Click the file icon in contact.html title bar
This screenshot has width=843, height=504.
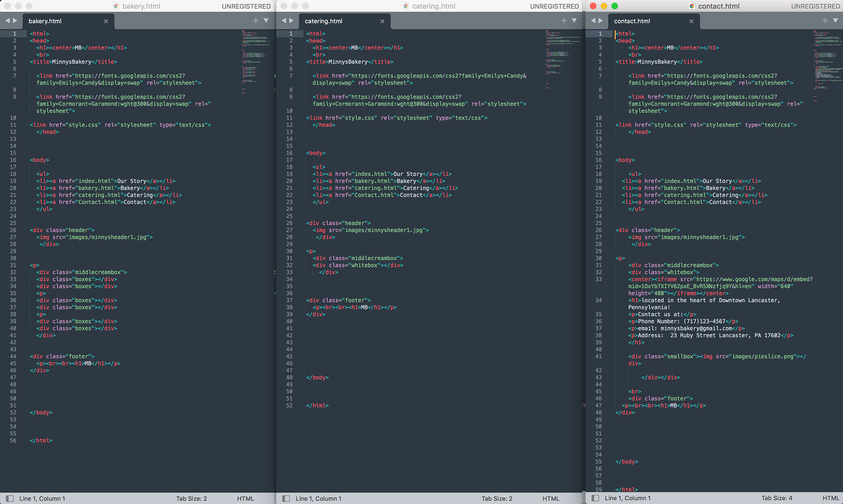tap(692, 6)
